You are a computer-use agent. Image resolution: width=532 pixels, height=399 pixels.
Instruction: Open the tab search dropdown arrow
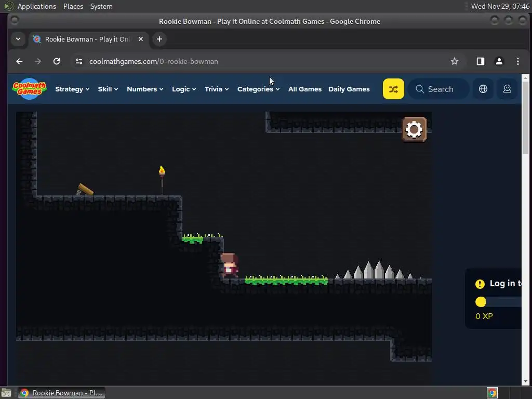(x=18, y=39)
